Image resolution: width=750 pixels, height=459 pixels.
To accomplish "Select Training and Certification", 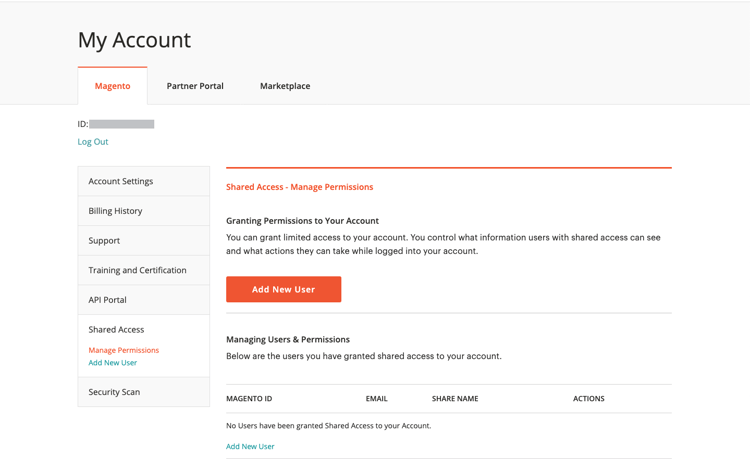I will 137,270.
